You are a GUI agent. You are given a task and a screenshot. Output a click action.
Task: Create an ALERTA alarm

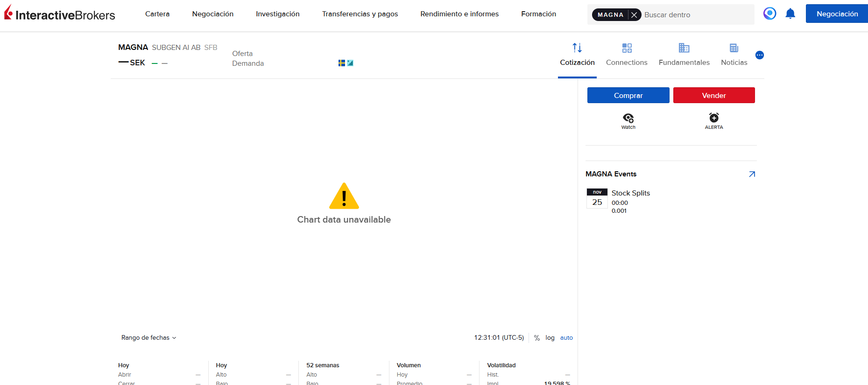(714, 121)
